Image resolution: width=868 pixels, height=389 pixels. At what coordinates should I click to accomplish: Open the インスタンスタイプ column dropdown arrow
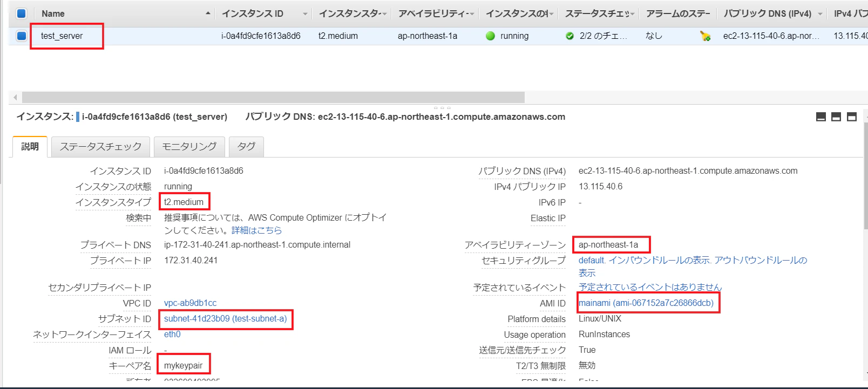[x=385, y=14]
